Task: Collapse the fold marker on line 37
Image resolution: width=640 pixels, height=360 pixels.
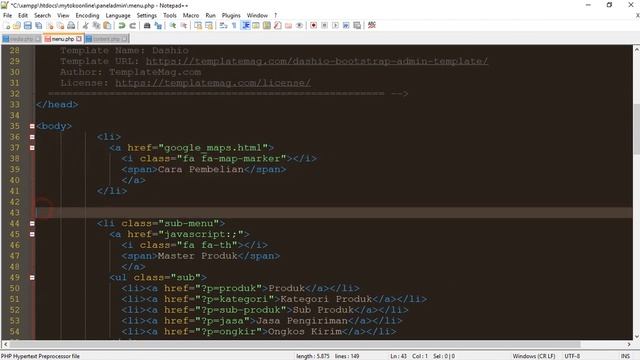Action: (32, 148)
